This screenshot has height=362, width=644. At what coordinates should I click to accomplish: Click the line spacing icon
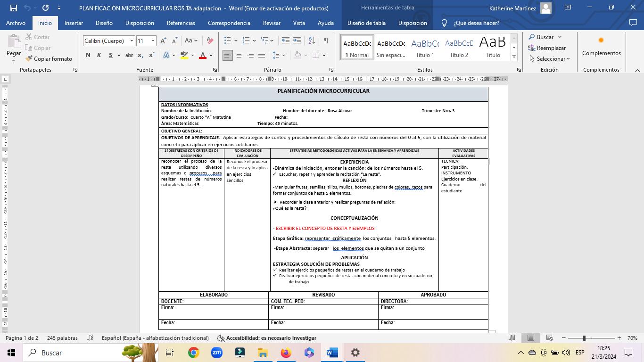[277, 55]
